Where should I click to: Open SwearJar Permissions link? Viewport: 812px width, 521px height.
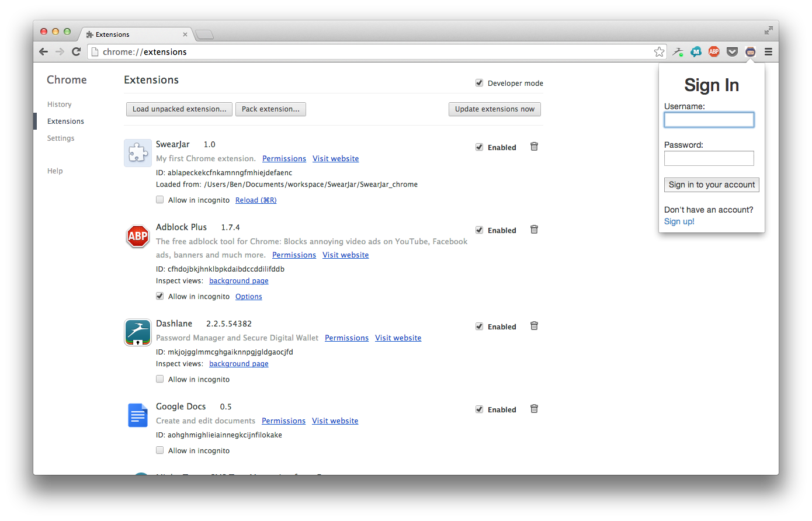(x=284, y=159)
